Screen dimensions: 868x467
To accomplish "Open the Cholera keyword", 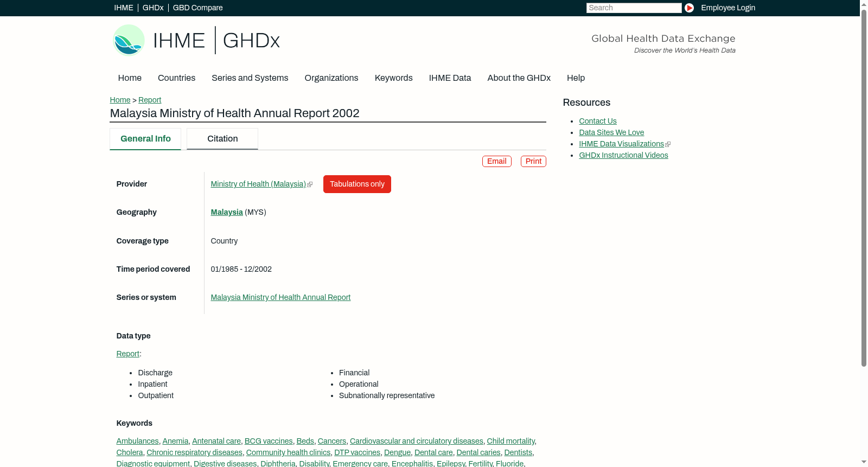I will coord(130,452).
